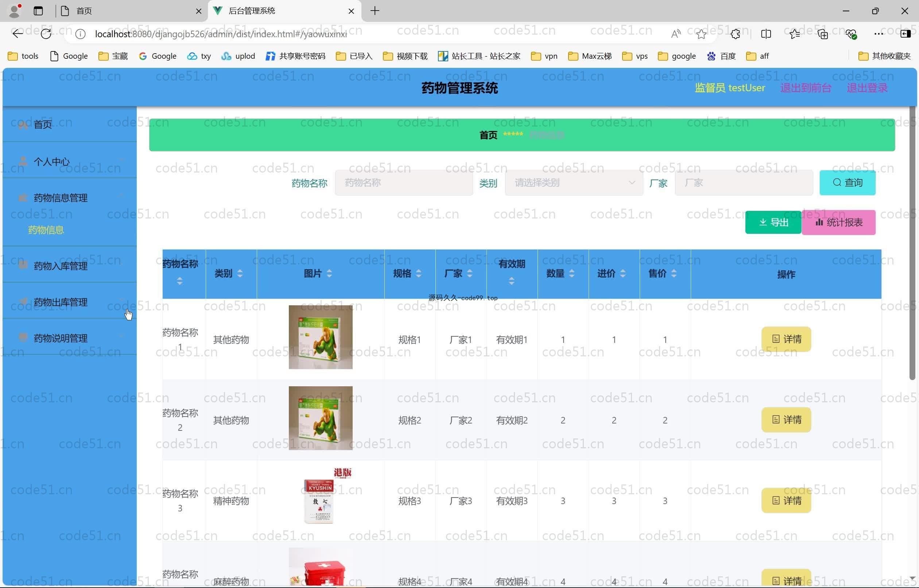The width and height of the screenshot is (919, 588).
Task: Sort table by 图片 column
Action: pos(329,273)
